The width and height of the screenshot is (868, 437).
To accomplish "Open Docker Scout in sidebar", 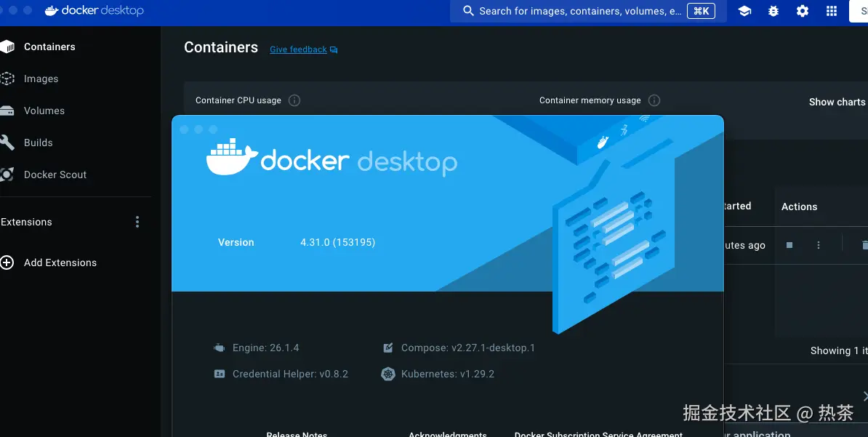I will pos(55,175).
